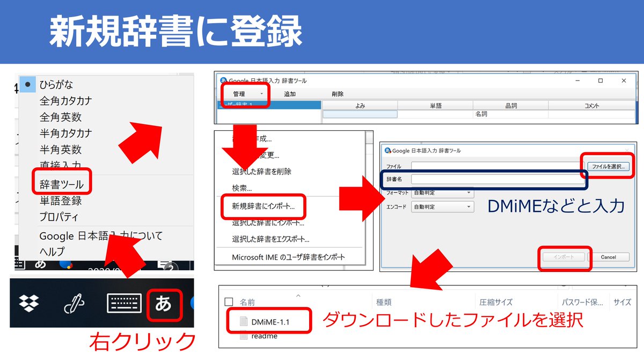Click the readme file icon
The height and width of the screenshot is (362, 644).
244,336
